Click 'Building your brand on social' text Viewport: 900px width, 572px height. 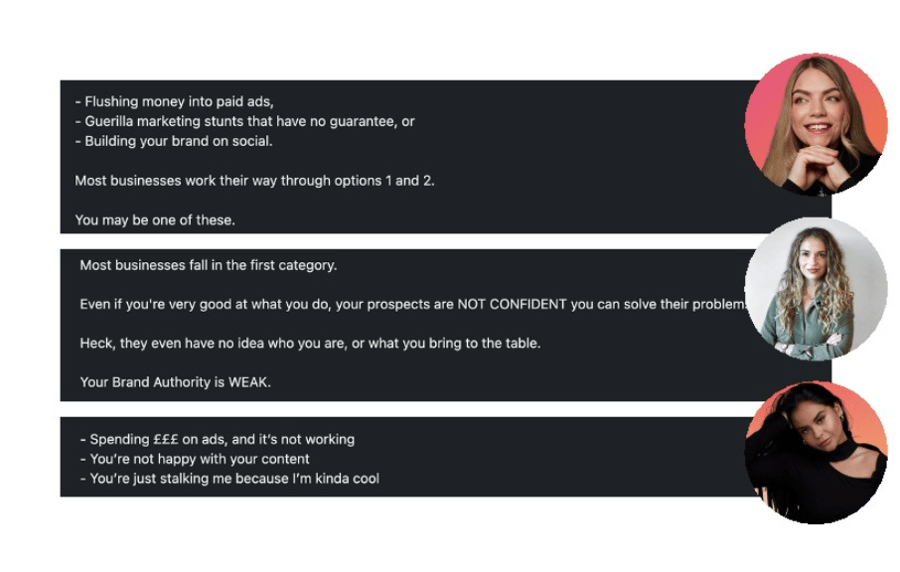(173, 141)
